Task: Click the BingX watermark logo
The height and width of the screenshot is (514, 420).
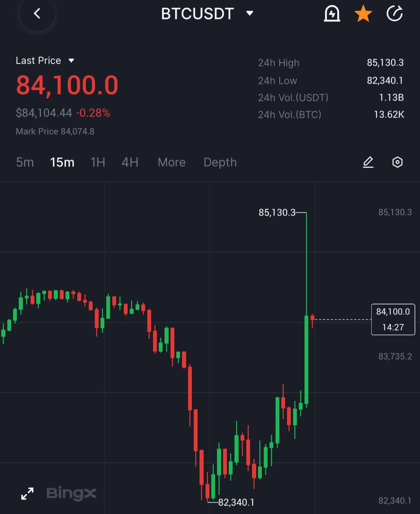Action: click(x=71, y=493)
